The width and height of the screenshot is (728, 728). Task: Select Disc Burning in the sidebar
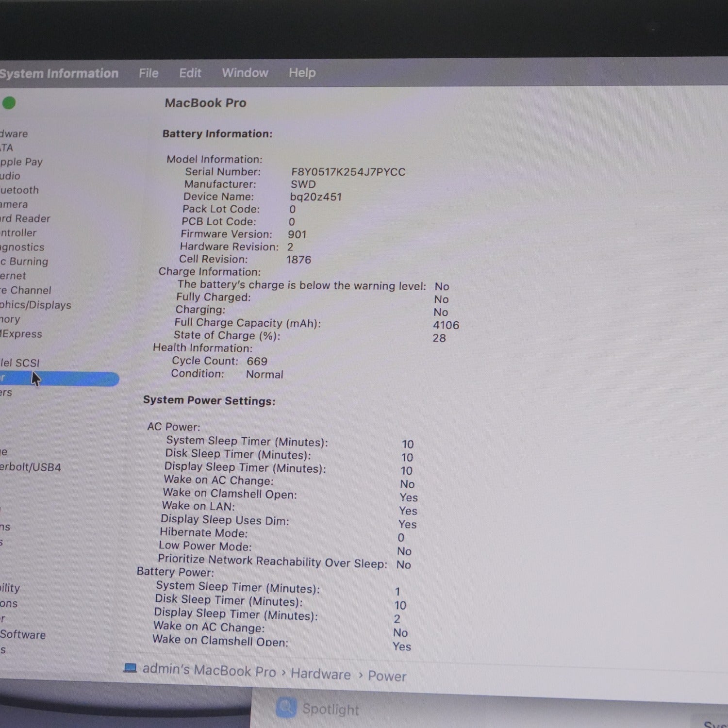point(24,262)
